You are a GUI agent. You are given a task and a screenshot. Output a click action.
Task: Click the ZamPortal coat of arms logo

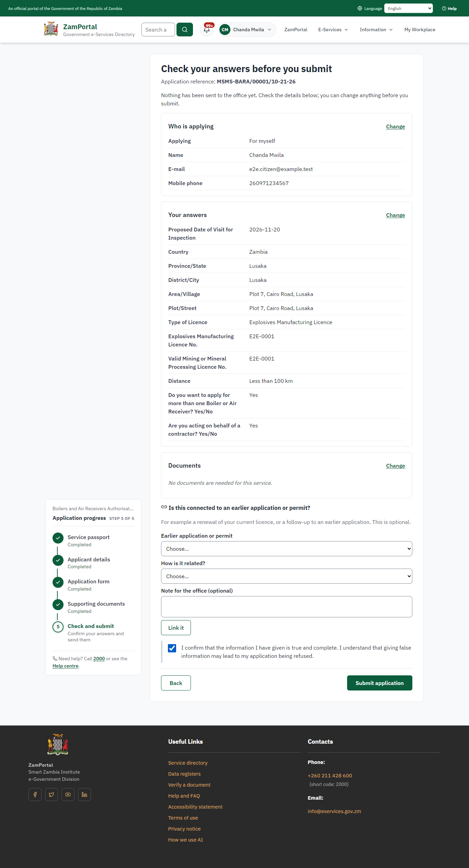click(x=51, y=29)
